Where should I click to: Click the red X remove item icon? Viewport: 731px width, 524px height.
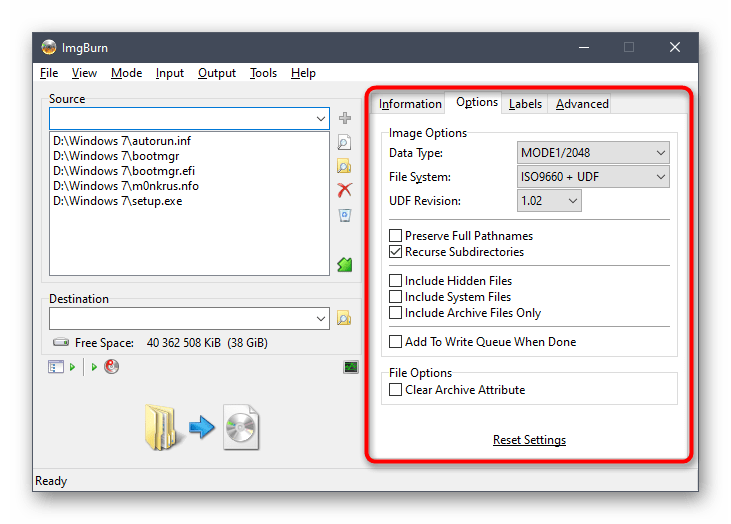[345, 190]
